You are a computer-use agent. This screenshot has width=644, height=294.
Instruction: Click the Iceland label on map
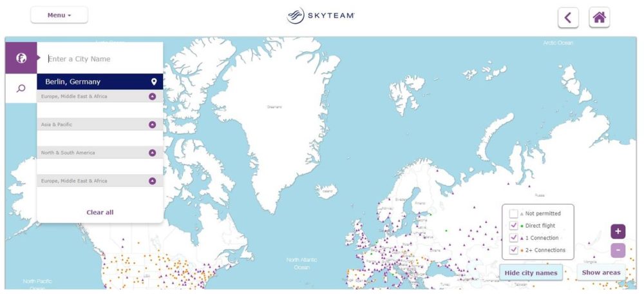pos(327,191)
